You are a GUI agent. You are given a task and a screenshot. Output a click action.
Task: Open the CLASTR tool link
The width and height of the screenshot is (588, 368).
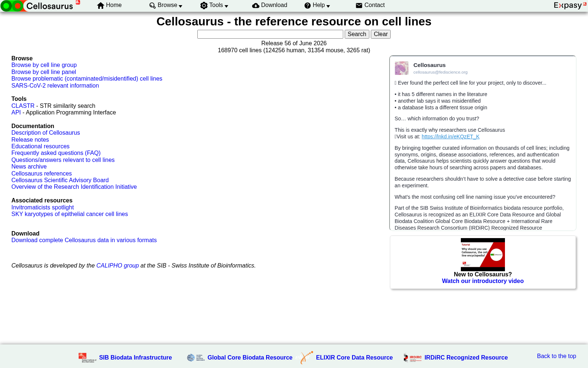[23, 106]
